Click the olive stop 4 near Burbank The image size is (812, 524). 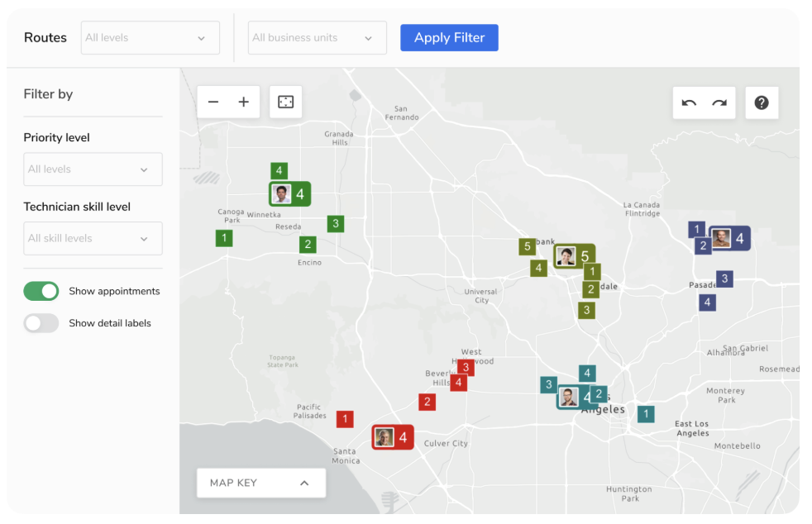coord(538,269)
